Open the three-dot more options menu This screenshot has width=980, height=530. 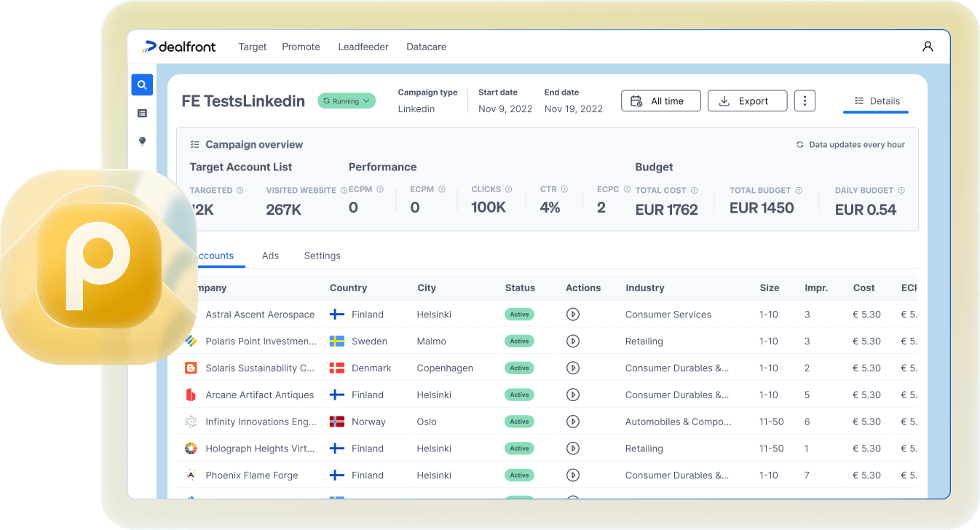[805, 101]
